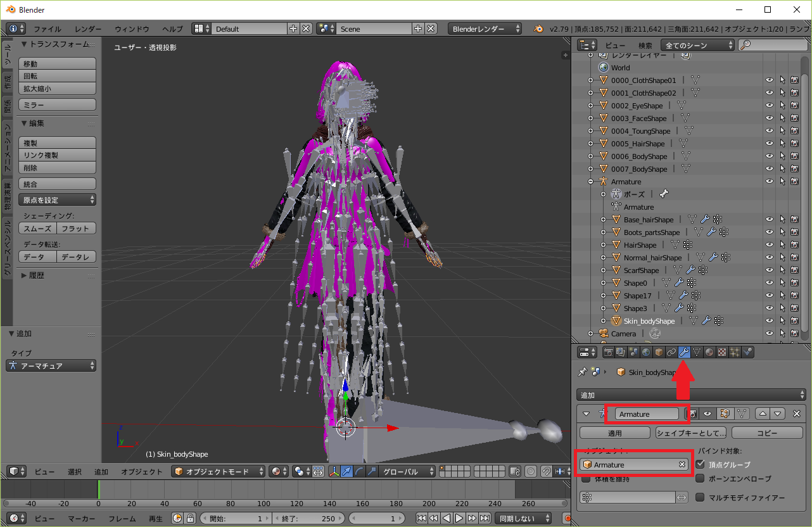
Task: Hide 0003_FaceShape using its eye icon
Action: pos(770,118)
